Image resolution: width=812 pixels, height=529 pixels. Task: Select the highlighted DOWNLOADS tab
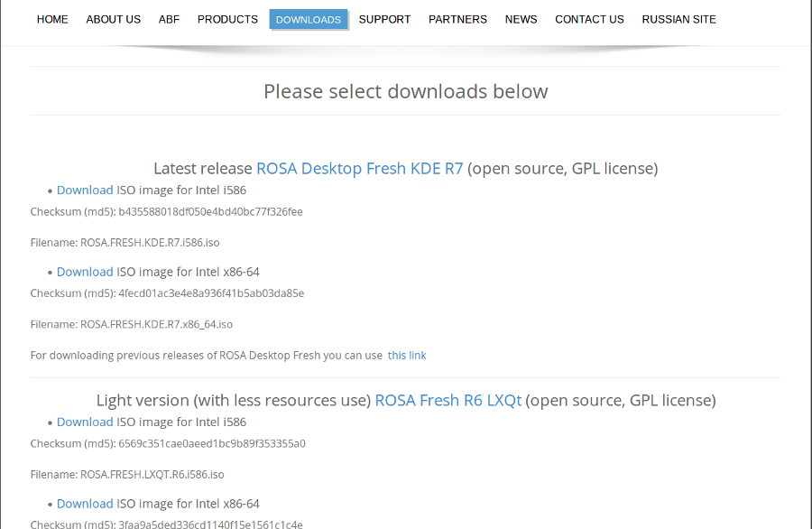pos(309,19)
